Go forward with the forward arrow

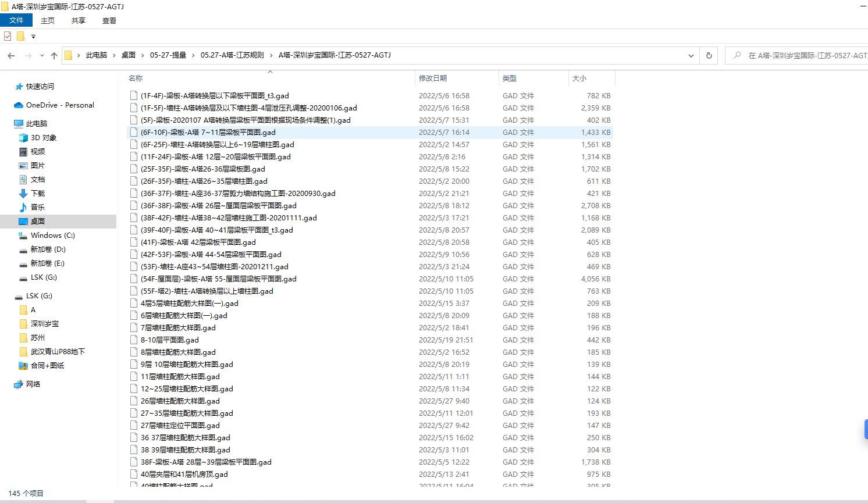(x=28, y=55)
